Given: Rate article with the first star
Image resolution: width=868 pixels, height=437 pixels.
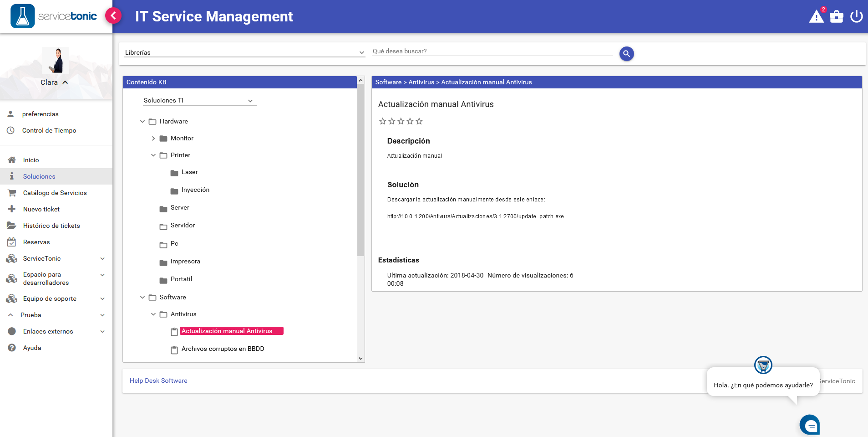Looking at the screenshot, I should coord(382,121).
